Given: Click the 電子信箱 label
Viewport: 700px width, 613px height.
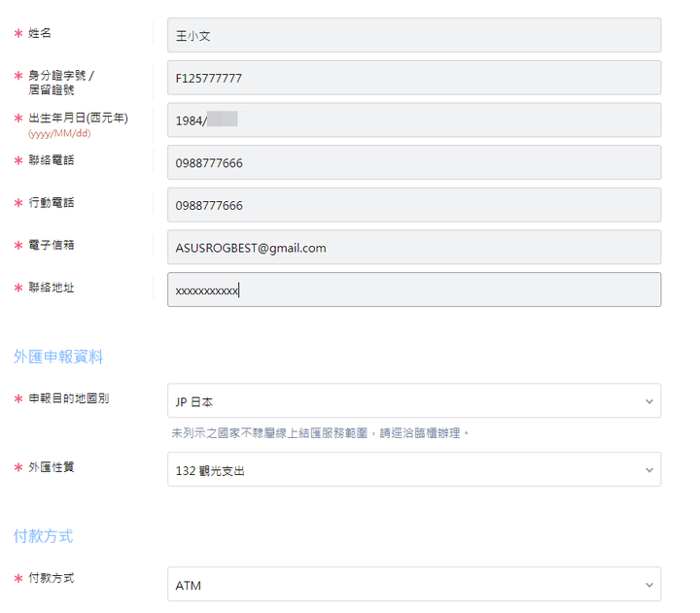Looking at the screenshot, I should pos(52,245).
